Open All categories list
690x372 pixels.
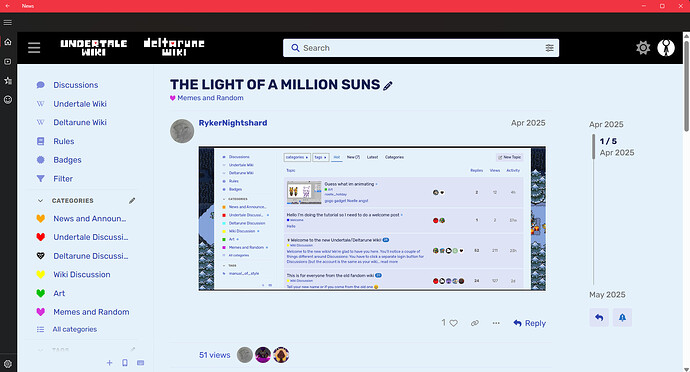coord(74,329)
